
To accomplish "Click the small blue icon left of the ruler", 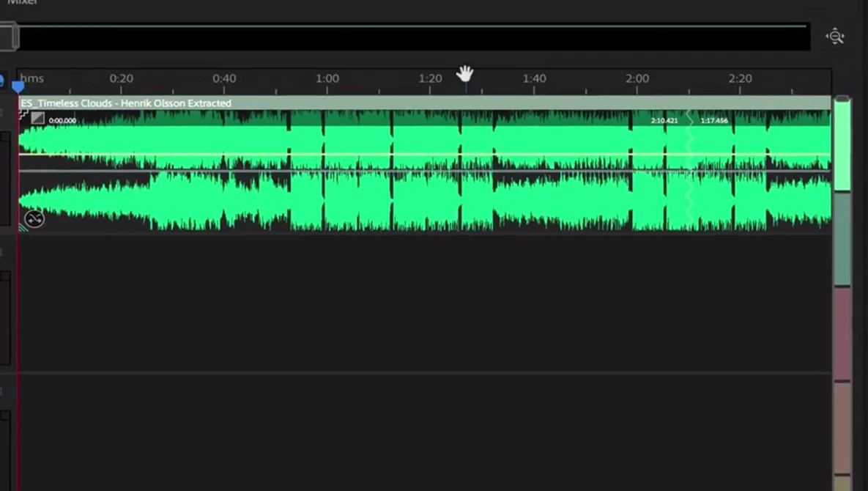I will click(x=1, y=81).
